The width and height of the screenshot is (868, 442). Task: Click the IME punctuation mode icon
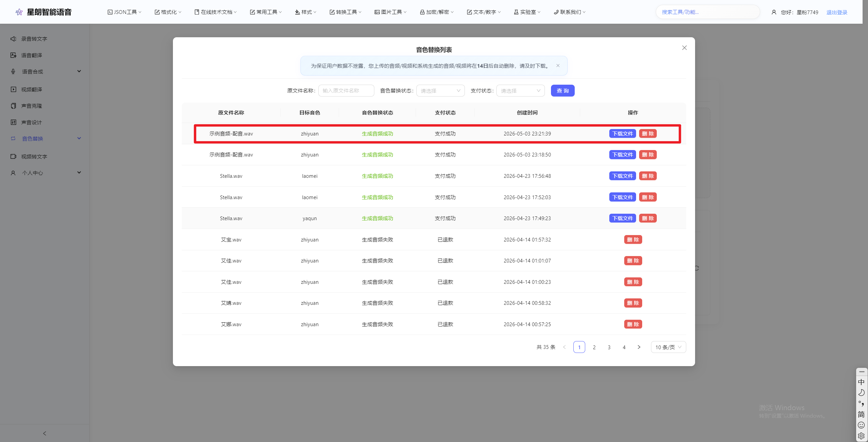coord(861,404)
